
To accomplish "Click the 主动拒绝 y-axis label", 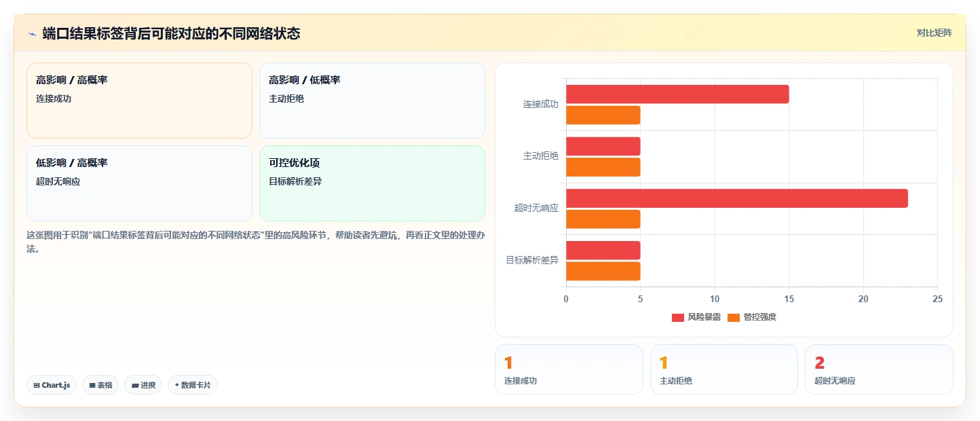I will click(x=541, y=157).
